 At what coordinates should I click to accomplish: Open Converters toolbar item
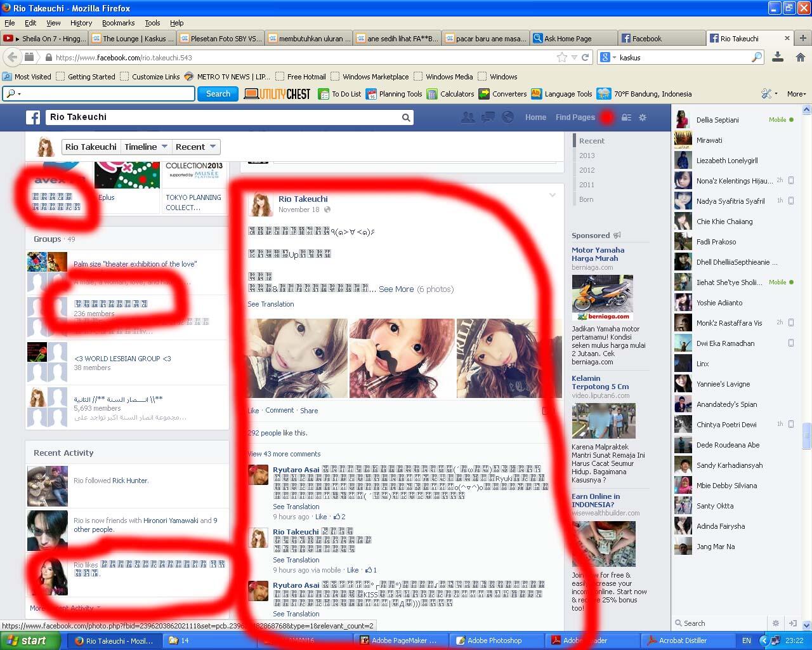[x=503, y=94]
